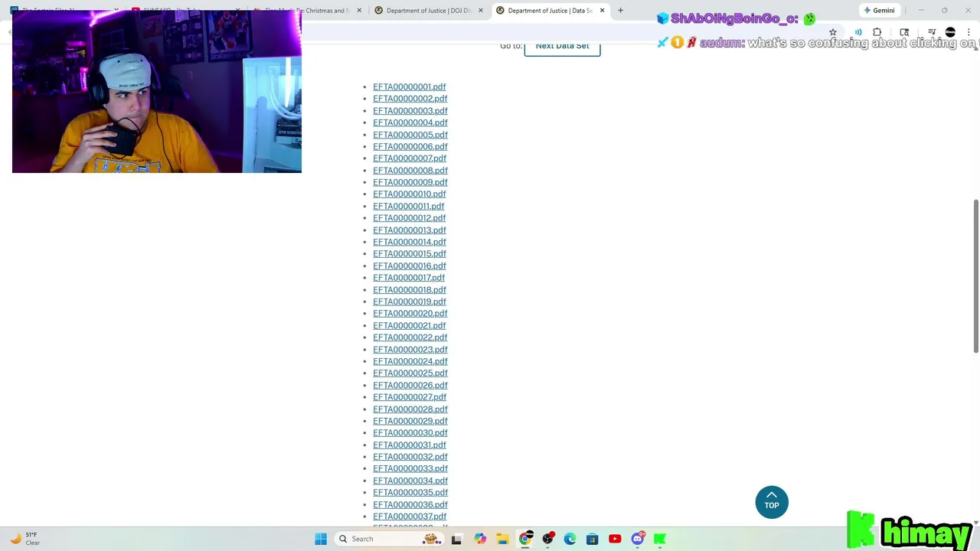This screenshot has height=551, width=980.
Task: Jump back to TOP of page
Action: tap(772, 502)
